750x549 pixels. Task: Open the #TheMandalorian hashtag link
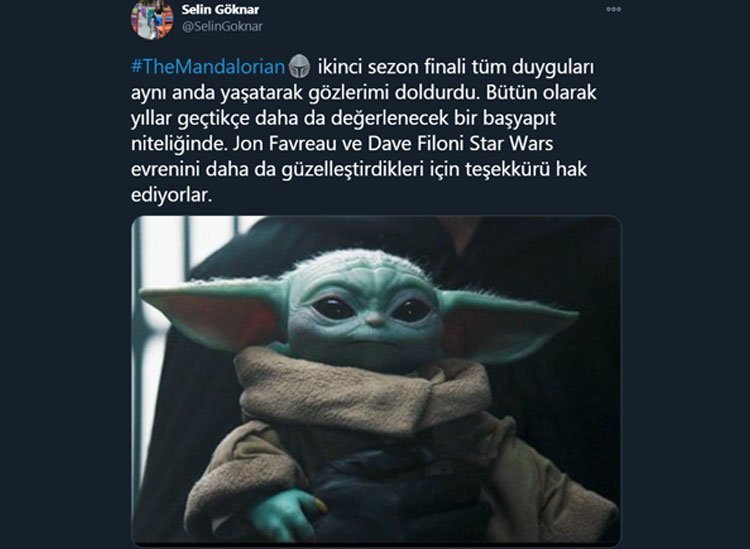point(208,66)
